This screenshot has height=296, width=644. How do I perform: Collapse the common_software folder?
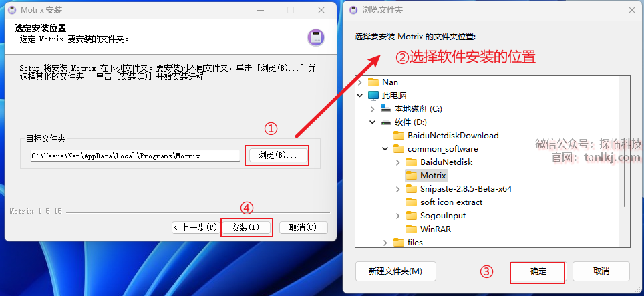(385, 148)
